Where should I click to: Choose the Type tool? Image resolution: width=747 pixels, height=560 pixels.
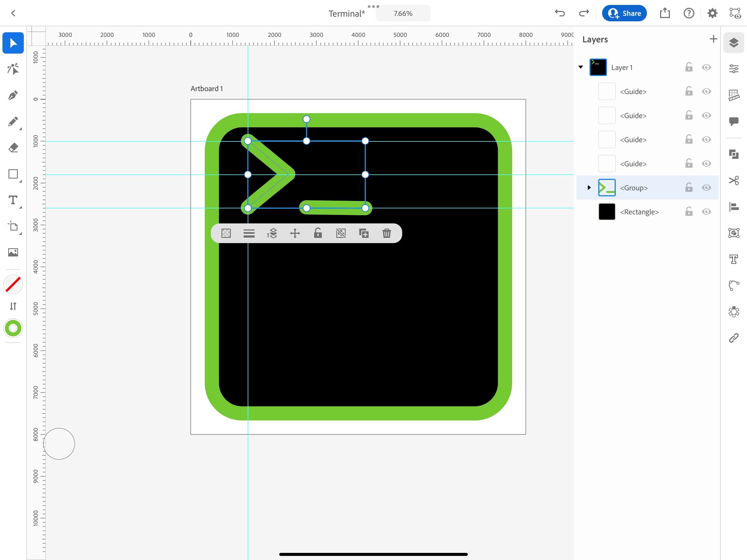pos(13,200)
